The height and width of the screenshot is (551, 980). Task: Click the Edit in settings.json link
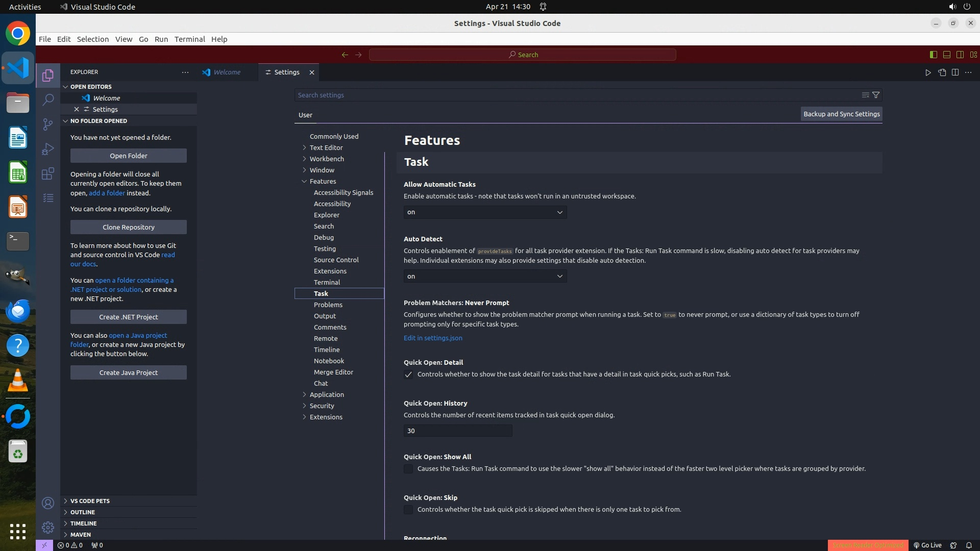[433, 338]
